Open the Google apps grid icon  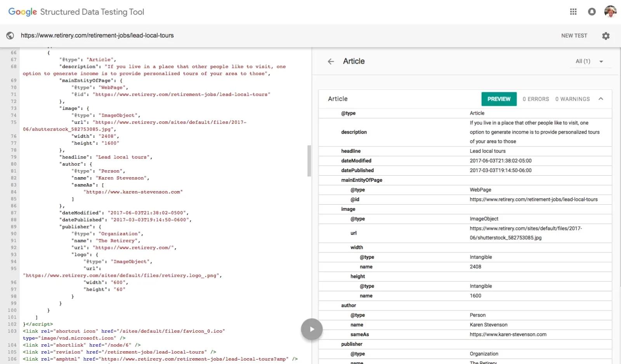point(573,12)
